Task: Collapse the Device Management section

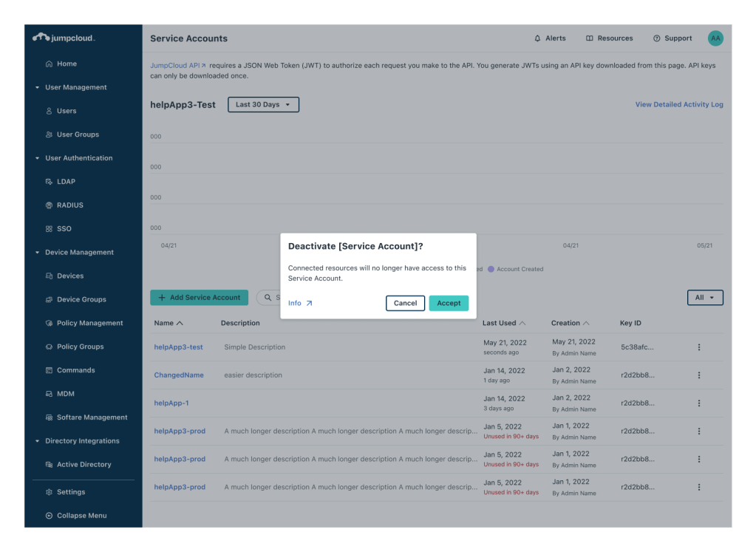Action: pyautogui.click(x=38, y=253)
